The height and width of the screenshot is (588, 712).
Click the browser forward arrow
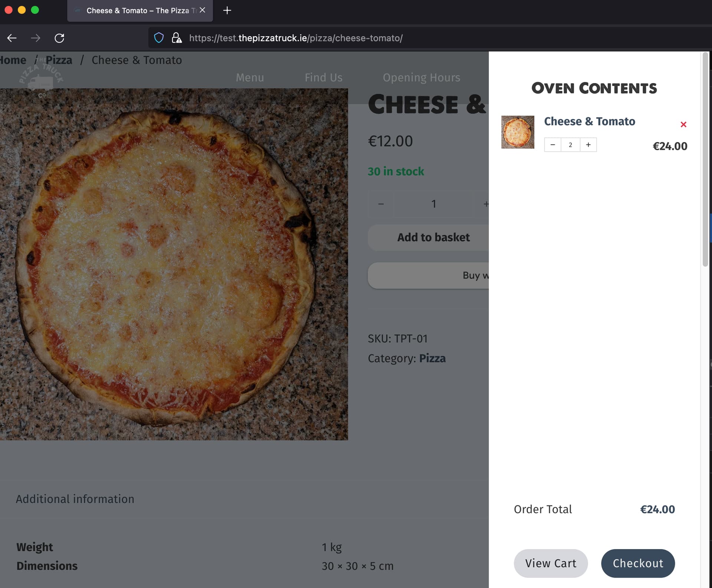tap(36, 38)
